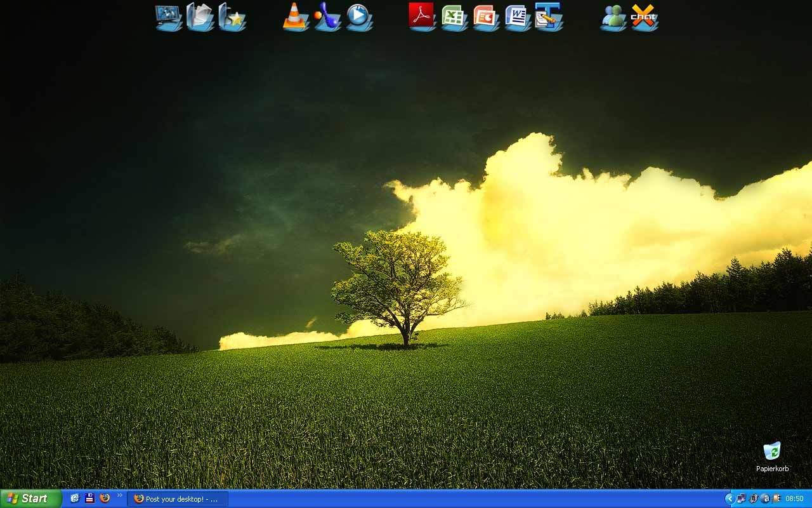812x508 pixels.
Task: Launch the blue play button media player
Action: coord(359,17)
